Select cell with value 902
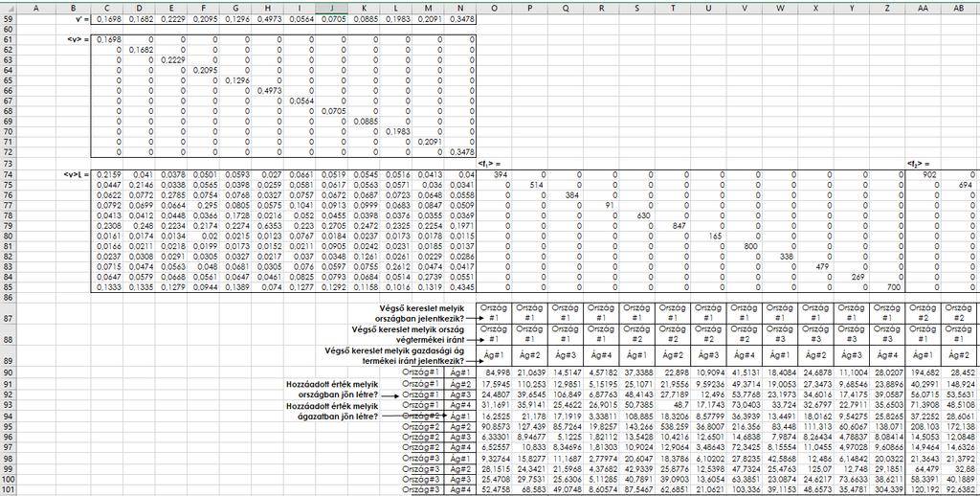 click(x=923, y=174)
